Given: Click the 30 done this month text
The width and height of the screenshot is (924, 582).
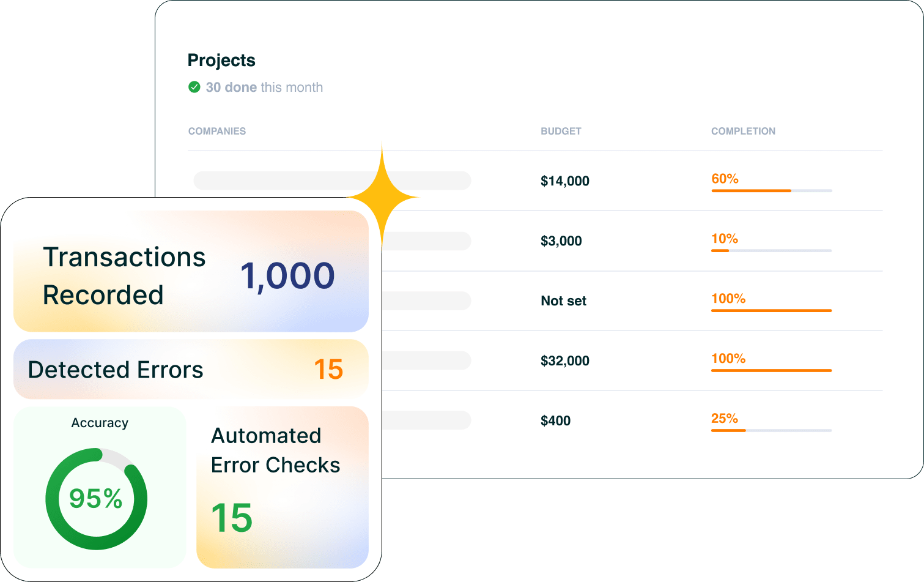Looking at the screenshot, I should 264,88.
